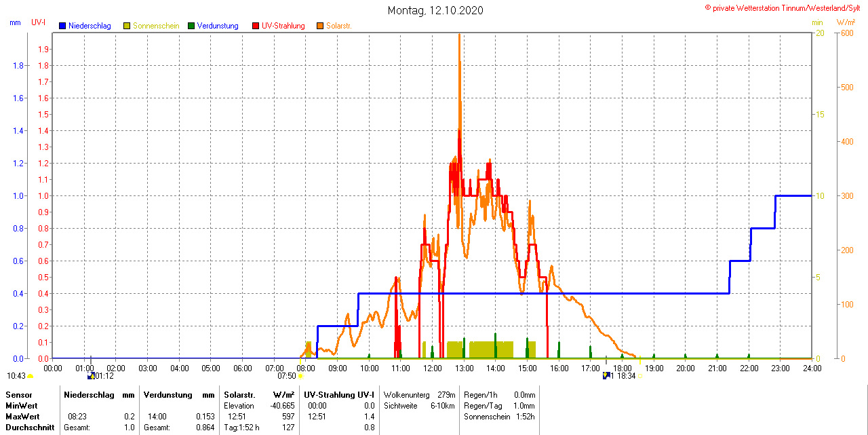Click the orange W/m² axis unit label
The height and width of the screenshot is (435, 868).
point(846,22)
